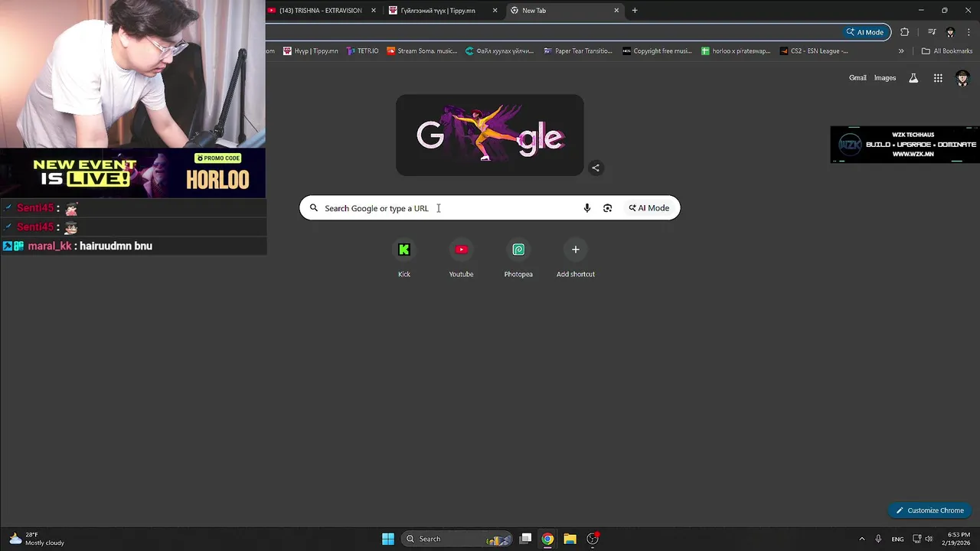The width and height of the screenshot is (980, 551).
Task: Open the Windows Start button
Action: click(388, 539)
